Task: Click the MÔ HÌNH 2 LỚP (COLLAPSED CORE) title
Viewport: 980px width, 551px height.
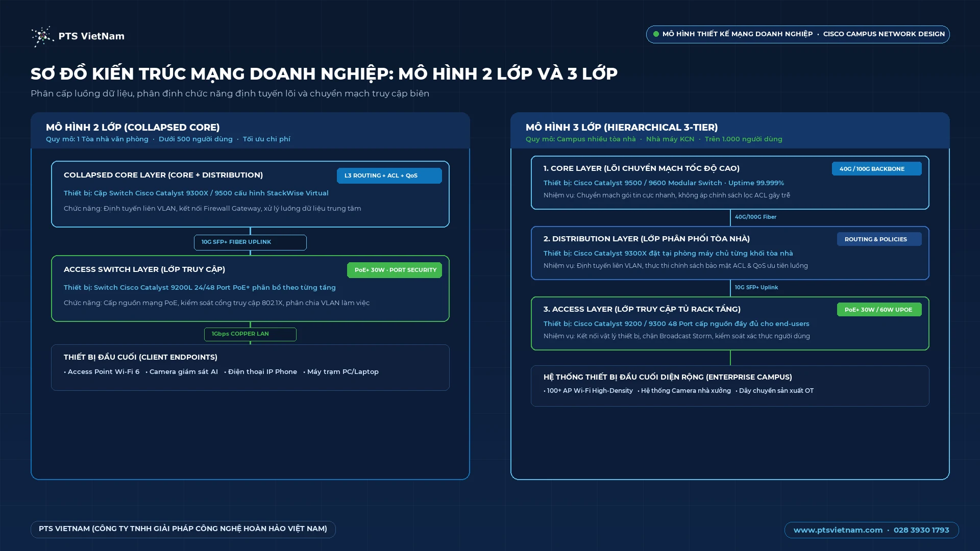Action: pos(133,128)
